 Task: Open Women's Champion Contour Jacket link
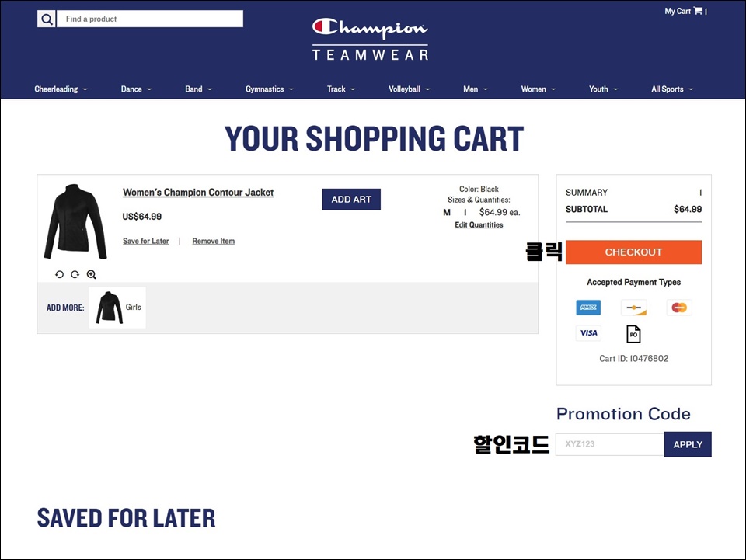pos(198,193)
